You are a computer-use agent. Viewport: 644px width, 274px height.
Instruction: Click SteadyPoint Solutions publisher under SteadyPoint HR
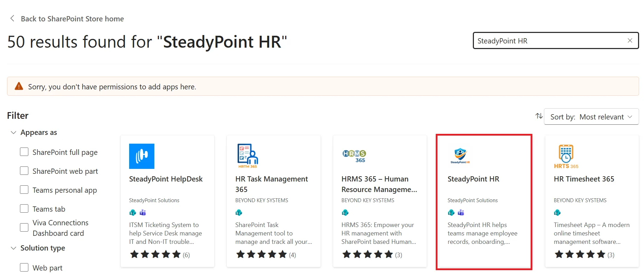(472, 200)
